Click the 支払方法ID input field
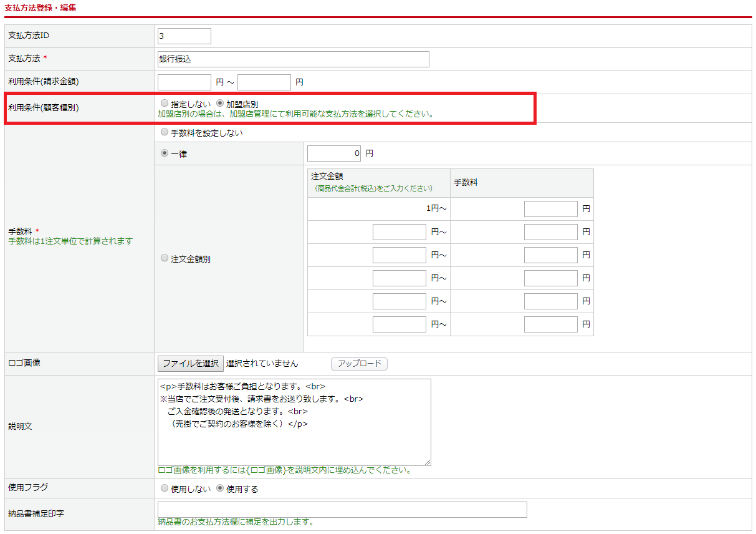 click(x=184, y=36)
